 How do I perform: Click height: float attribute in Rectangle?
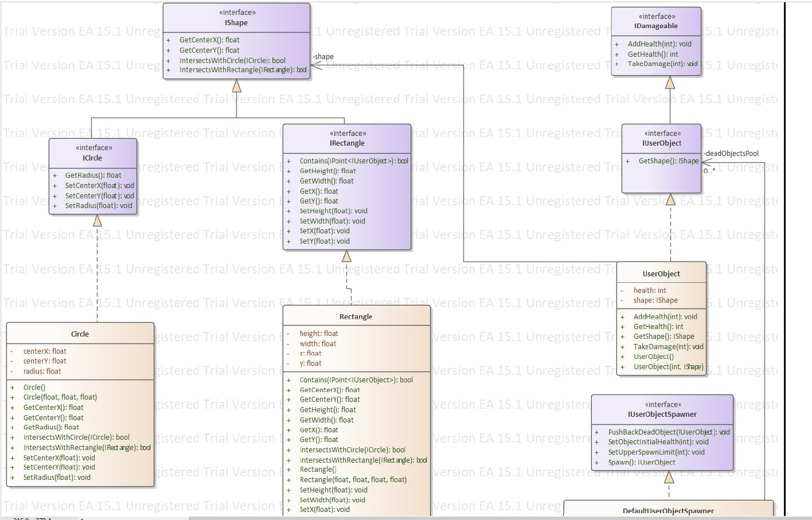319,334
